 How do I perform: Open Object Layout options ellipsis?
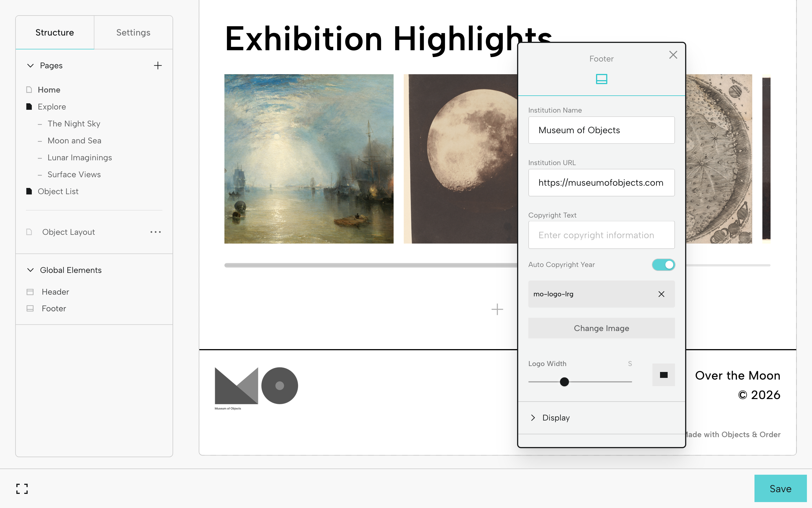[x=156, y=232]
